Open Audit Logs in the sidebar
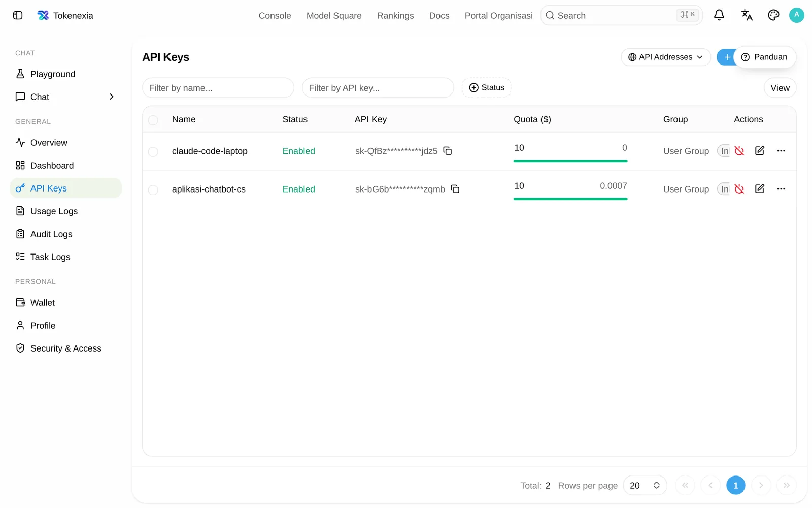Viewport: 812px width, 508px height. coord(66,234)
